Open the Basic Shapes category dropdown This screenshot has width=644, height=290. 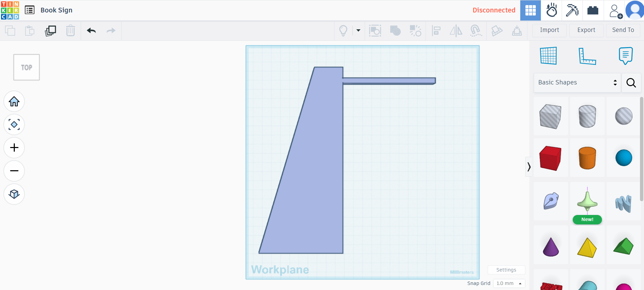pos(577,82)
